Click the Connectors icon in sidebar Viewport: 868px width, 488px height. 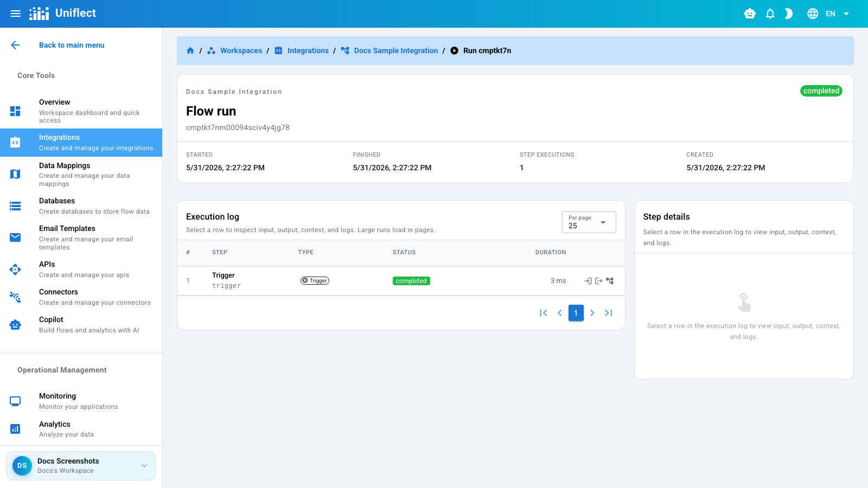(x=15, y=297)
